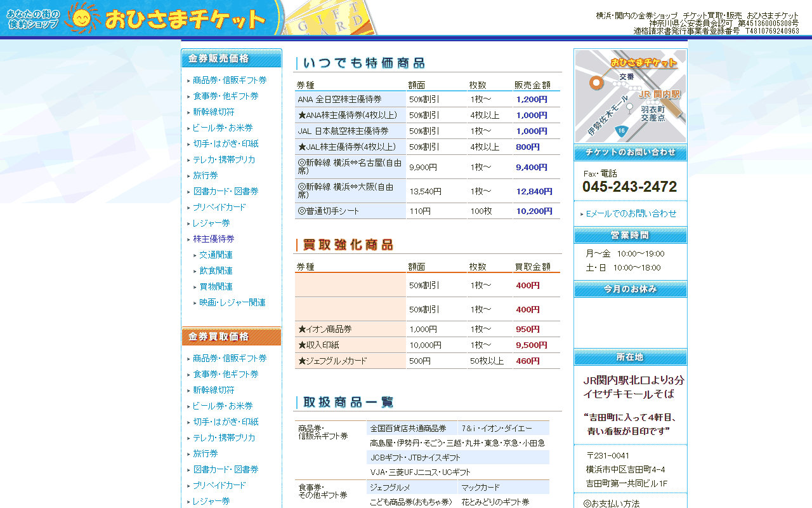The image size is (812, 508).
Task: Open the access map thumbnail
Action: click(x=630, y=96)
